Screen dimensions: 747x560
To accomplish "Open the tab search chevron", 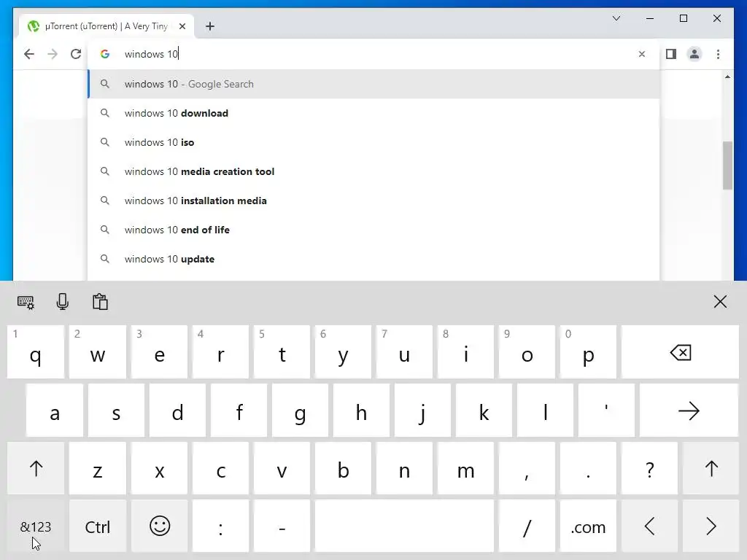I will click(616, 18).
